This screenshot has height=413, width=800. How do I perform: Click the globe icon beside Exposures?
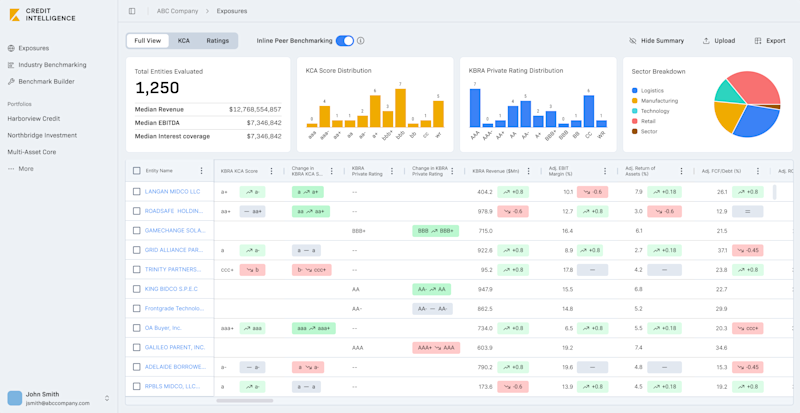[11, 48]
